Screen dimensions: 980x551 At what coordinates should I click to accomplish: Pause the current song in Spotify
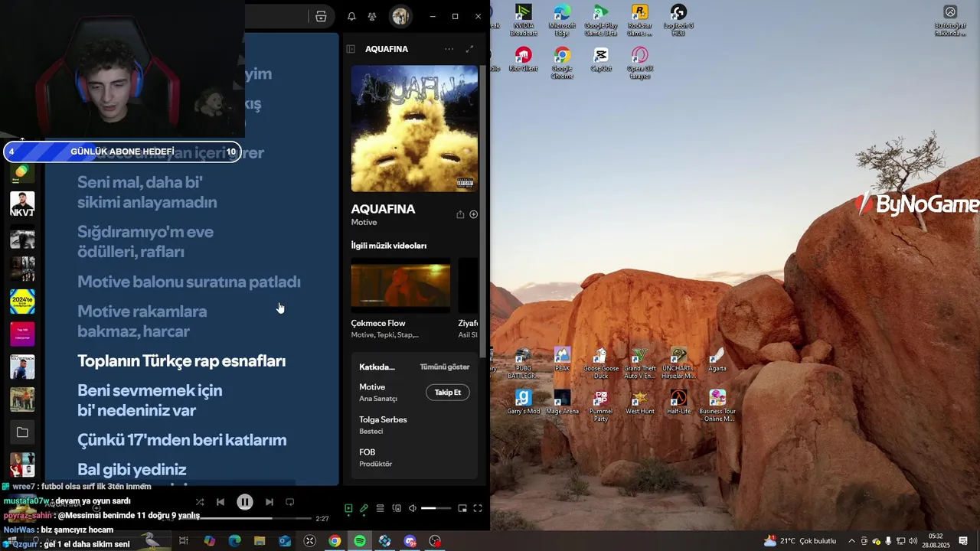point(245,502)
